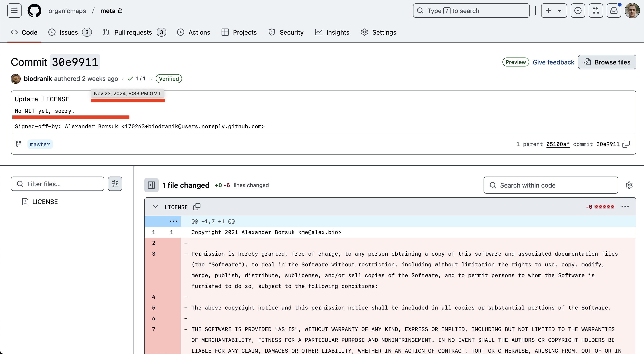Open the issues shortcut icon in header
The image size is (644, 354).
[x=578, y=11]
